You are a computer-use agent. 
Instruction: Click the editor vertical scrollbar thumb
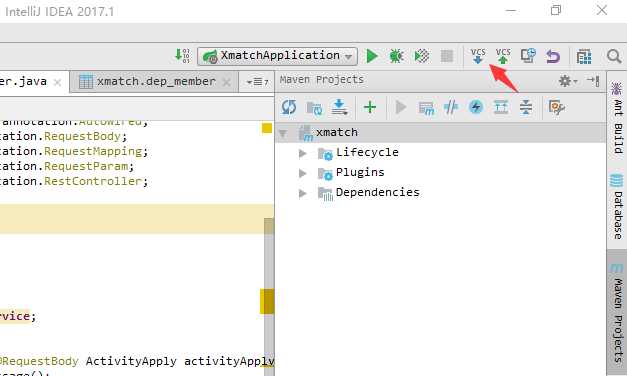(x=269, y=297)
